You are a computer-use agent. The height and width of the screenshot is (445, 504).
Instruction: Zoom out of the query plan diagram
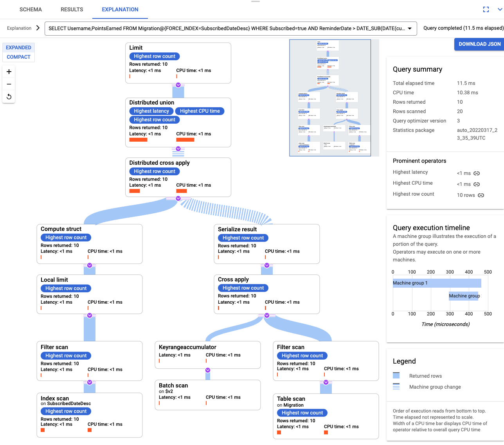tap(9, 84)
